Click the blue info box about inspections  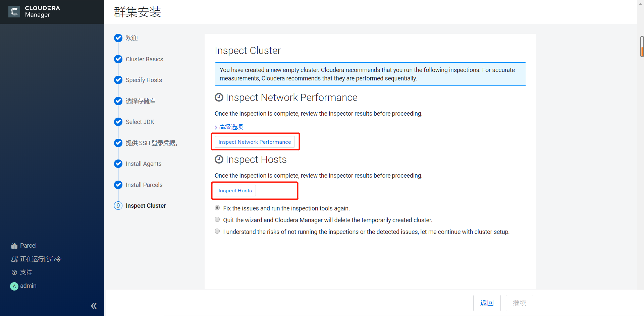[x=370, y=74]
